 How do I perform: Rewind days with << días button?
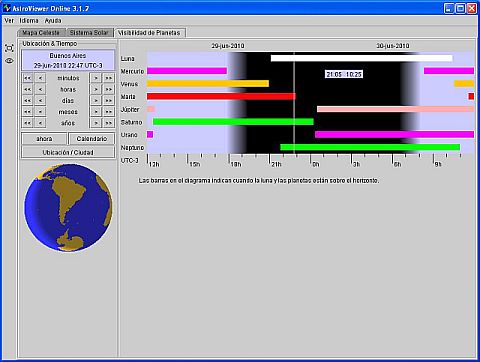27,101
